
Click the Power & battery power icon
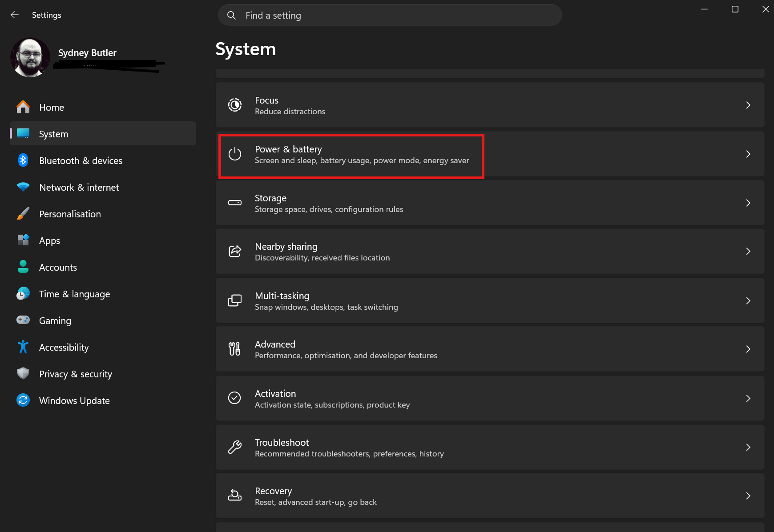click(235, 154)
